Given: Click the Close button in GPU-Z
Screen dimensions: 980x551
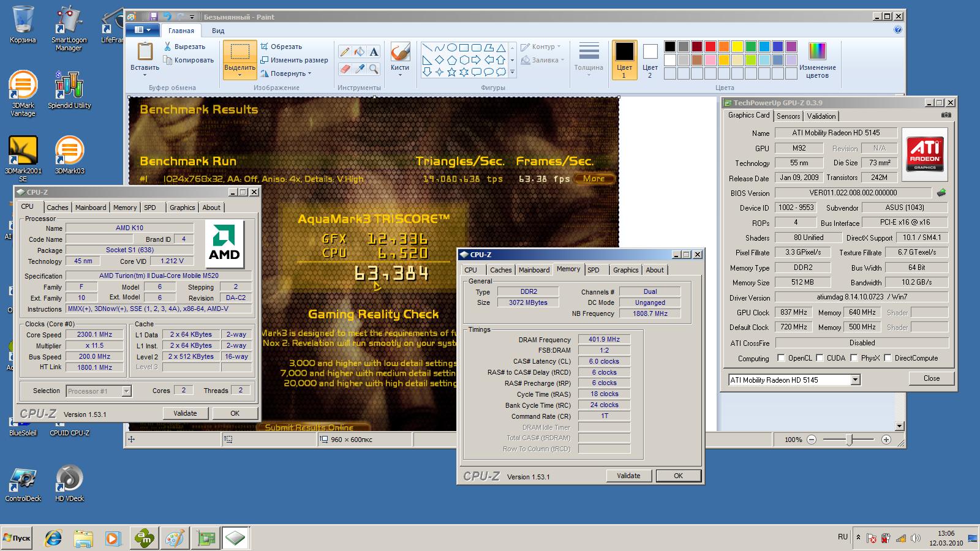Looking at the screenshot, I should point(932,378).
